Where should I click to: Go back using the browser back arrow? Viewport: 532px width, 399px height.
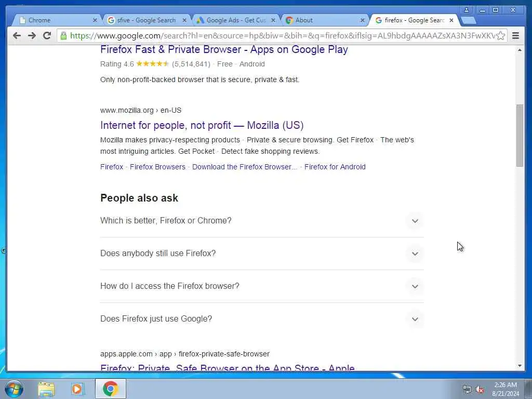[17, 36]
